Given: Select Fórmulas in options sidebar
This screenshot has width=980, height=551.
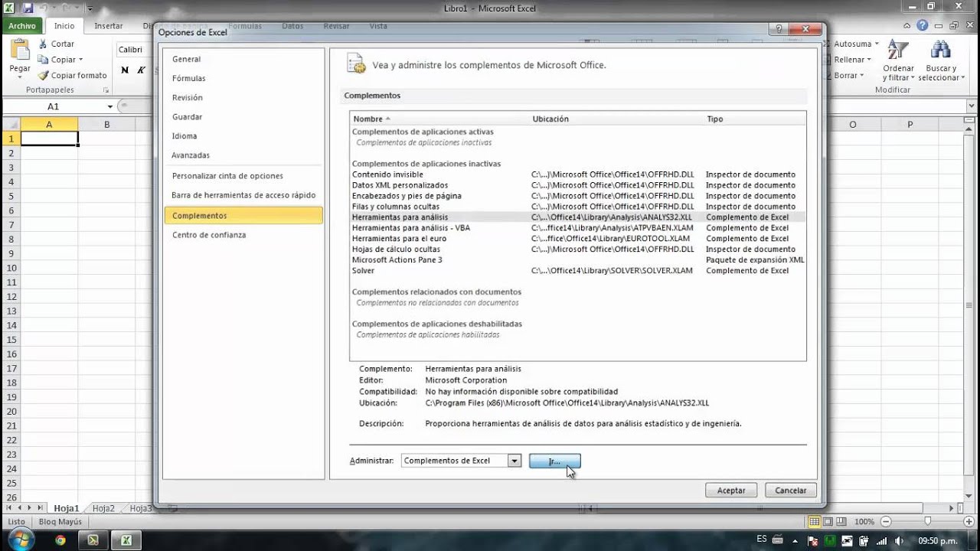Looking at the screenshot, I should (243, 78).
